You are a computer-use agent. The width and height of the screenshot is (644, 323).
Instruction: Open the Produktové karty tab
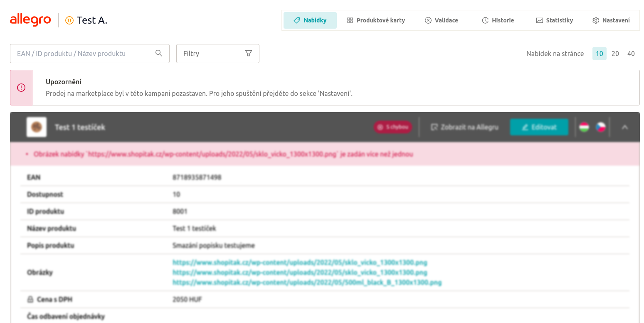[x=376, y=20]
